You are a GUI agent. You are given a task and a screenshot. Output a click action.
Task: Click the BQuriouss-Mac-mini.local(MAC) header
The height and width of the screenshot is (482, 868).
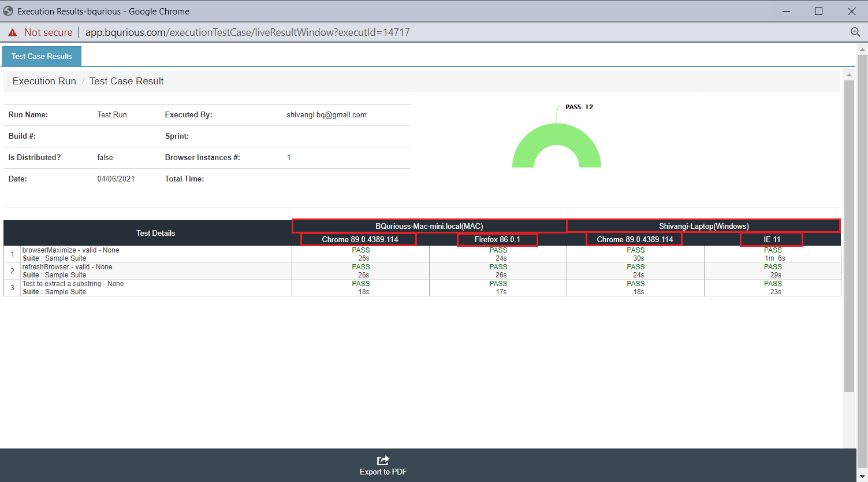(429, 226)
